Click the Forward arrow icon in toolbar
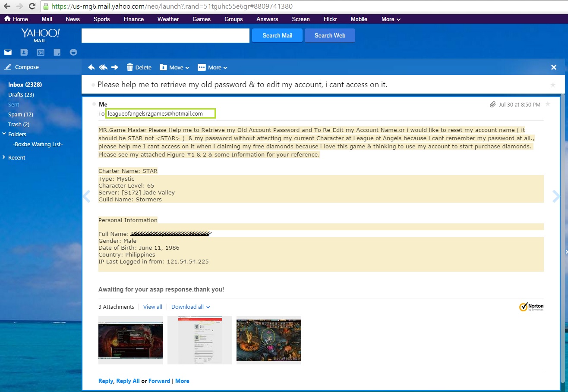This screenshot has height=392, width=568. point(115,67)
